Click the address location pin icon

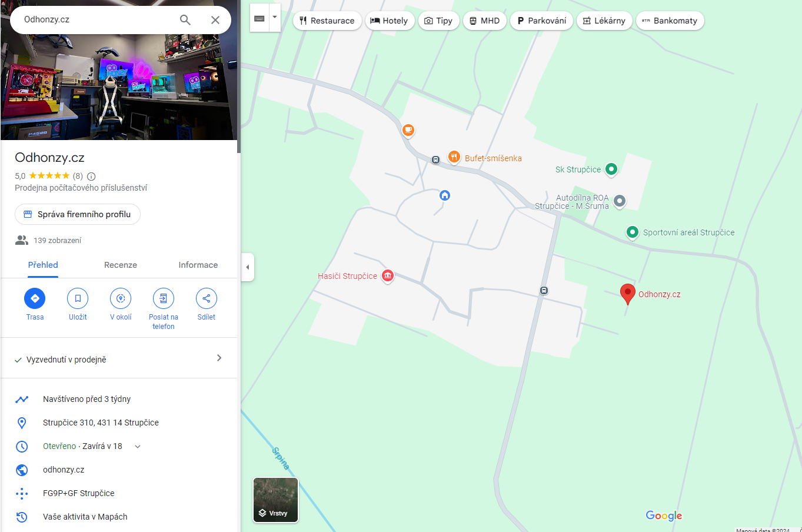point(22,423)
